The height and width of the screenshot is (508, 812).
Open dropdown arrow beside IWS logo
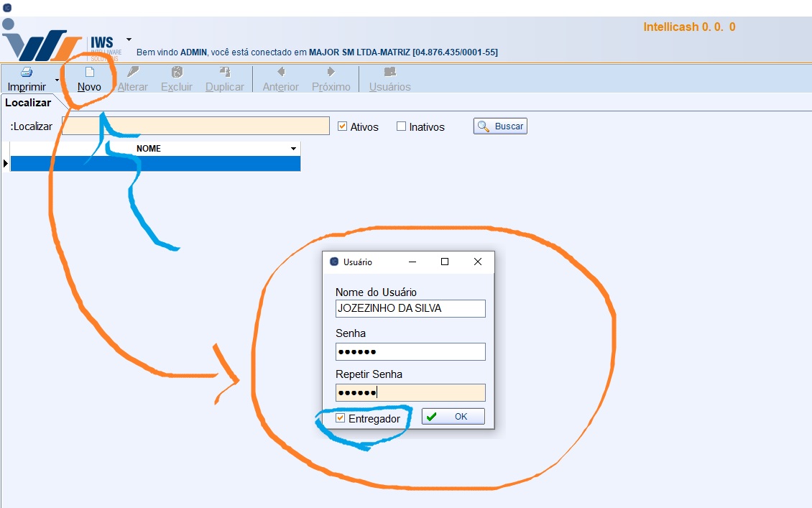(129, 40)
